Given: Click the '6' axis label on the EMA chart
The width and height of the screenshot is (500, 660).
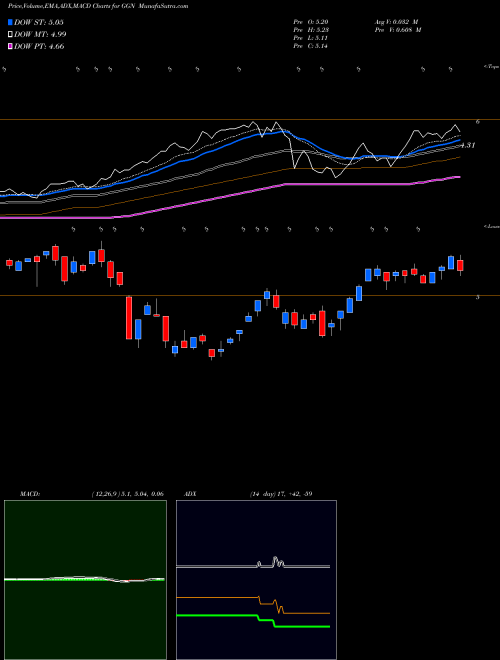Looking at the screenshot, I should (478, 122).
